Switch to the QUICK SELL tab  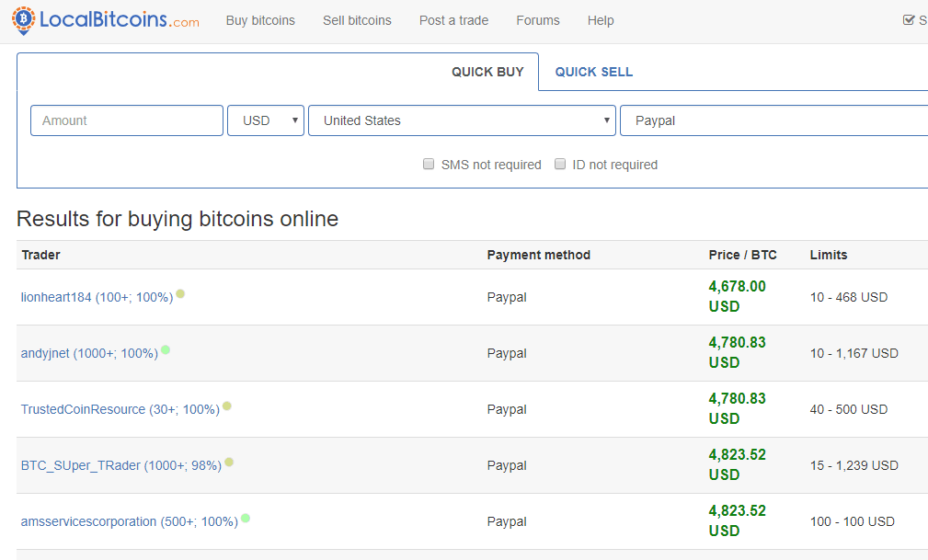tap(593, 73)
